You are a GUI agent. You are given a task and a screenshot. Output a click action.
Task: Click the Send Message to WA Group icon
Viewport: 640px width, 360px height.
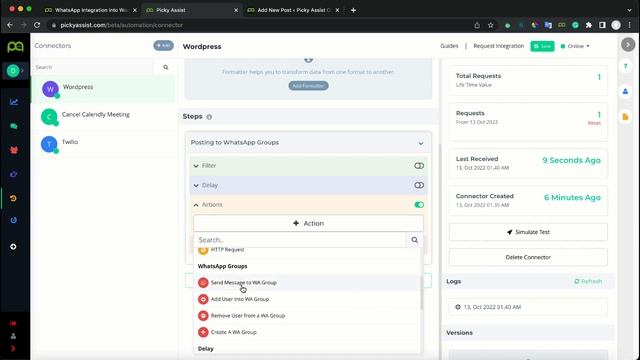(x=203, y=282)
